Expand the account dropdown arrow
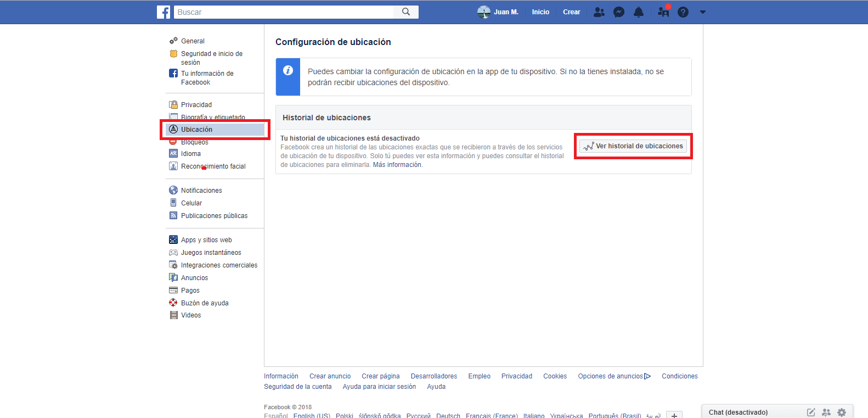Viewport: 868px width, 418px height. [x=703, y=12]
